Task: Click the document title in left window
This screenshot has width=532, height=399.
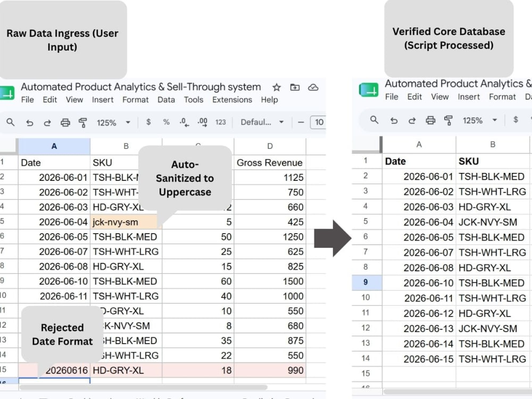Action: 141,87
